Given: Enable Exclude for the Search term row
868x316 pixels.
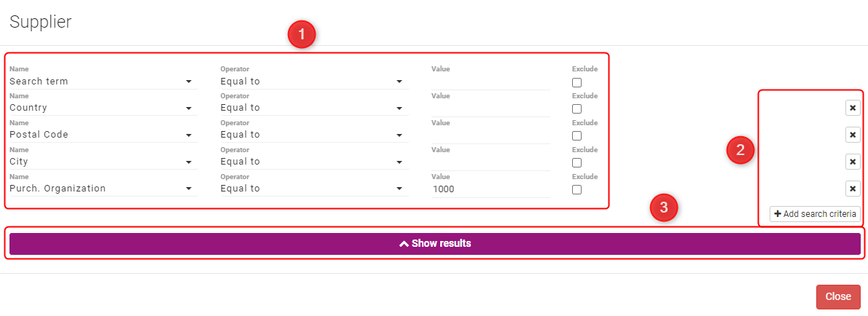Looking at the screenshot, I should tap(576, 82).
